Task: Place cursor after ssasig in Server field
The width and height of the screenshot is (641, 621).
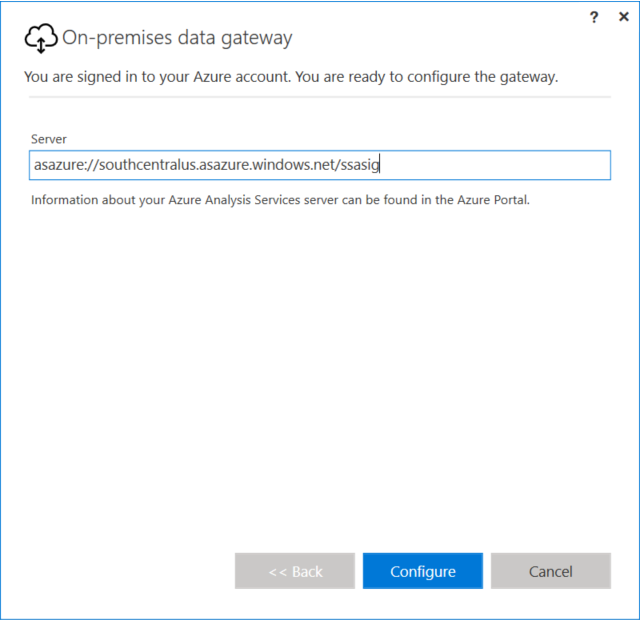Action: [381, 165]
